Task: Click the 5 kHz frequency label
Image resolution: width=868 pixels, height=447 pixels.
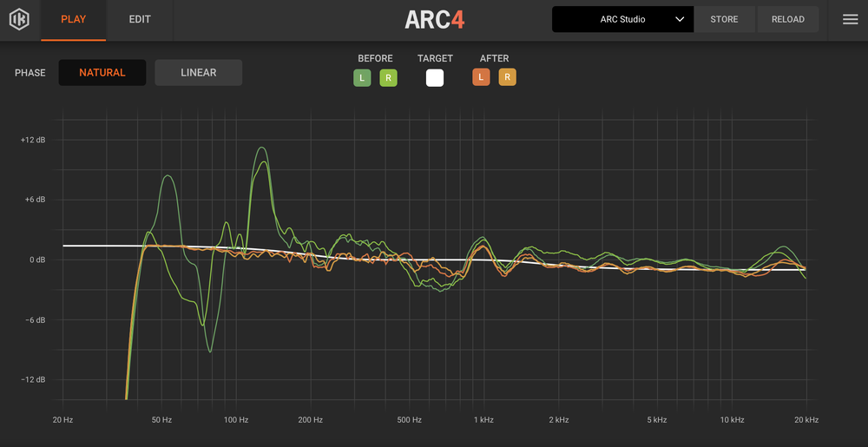Action: point(656,420)
